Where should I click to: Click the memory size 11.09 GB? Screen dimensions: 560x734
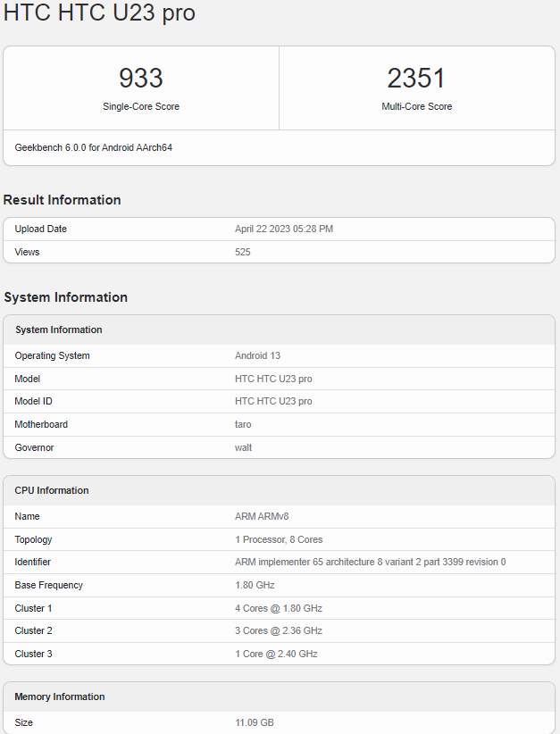click(255, 722)
